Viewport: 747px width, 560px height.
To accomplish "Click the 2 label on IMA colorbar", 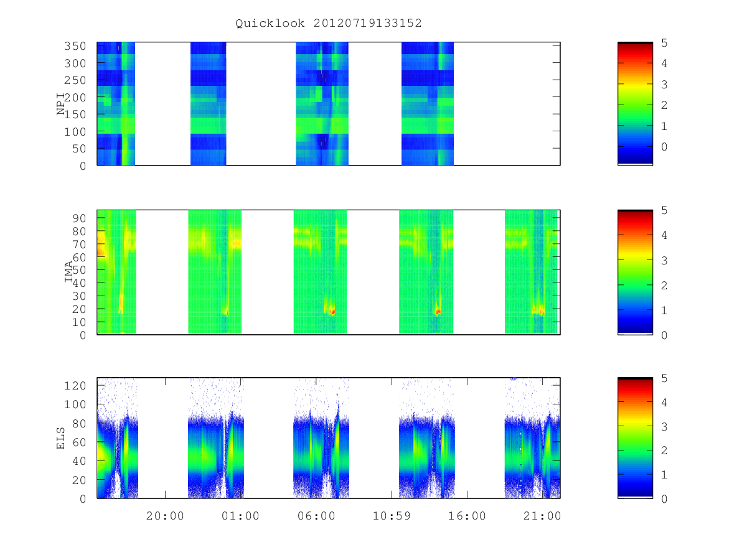I will pyautogui.click(x=664, y=286).
